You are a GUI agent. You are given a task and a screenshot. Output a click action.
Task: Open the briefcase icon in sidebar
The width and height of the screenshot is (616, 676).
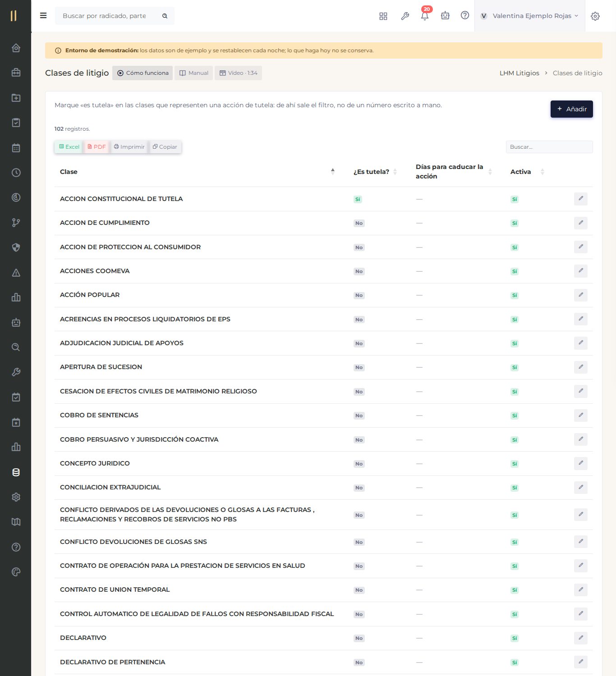coord(16,73)
